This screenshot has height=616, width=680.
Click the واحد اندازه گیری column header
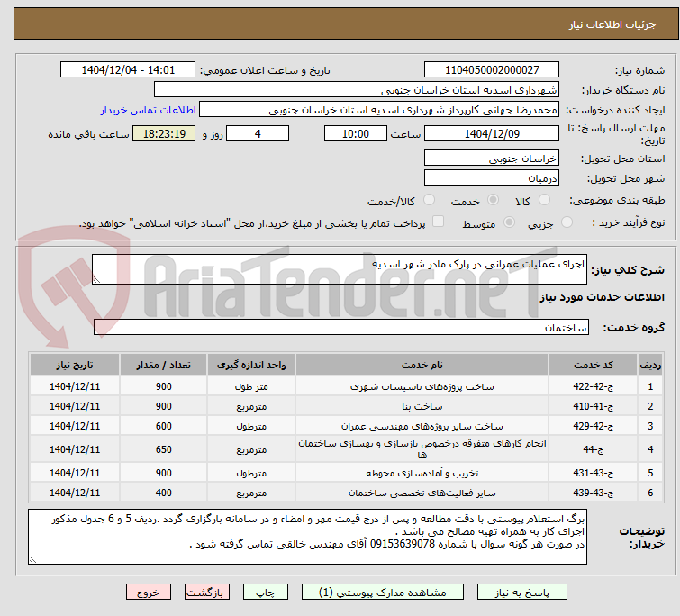coord(251,365)
